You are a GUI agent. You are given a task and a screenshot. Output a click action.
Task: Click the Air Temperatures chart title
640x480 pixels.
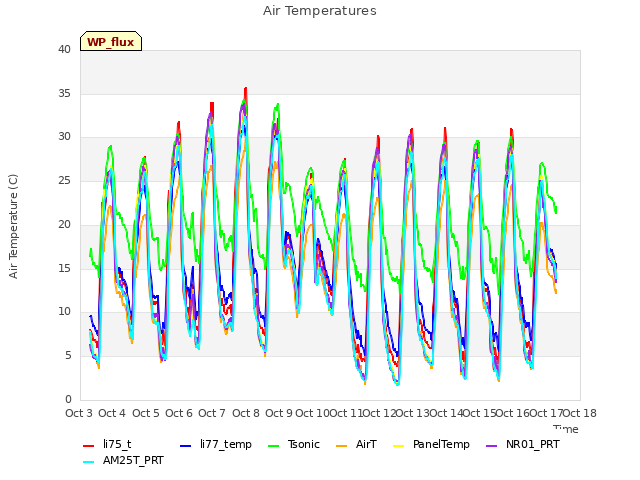320,11
